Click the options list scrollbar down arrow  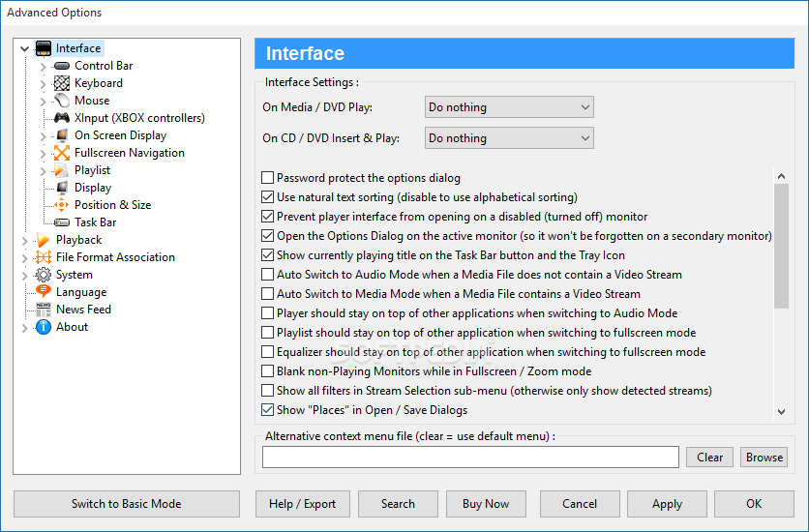781,411
